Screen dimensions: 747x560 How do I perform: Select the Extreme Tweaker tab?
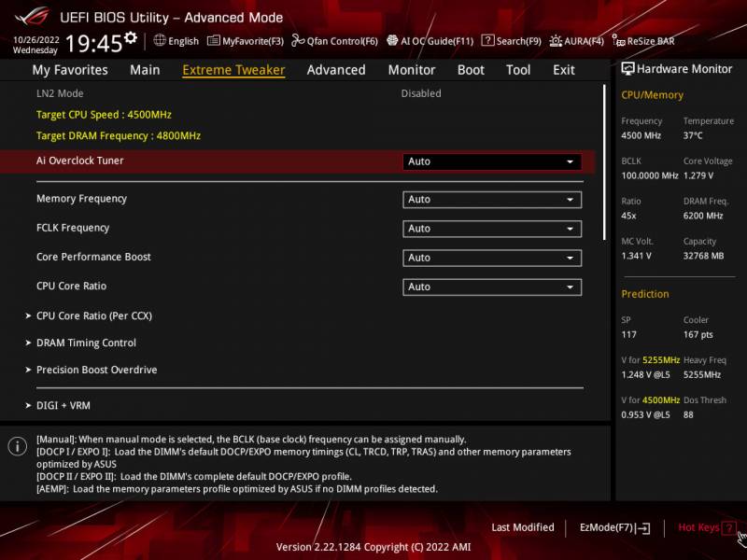[233, 70]
